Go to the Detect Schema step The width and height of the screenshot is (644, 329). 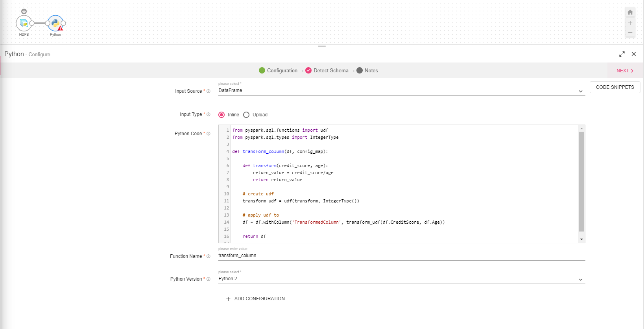[330, 71]
